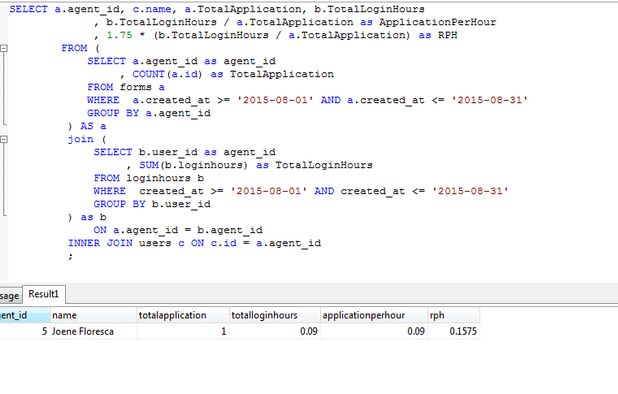Click 'SELECT a.agent_id as agent_id' line
The image size is (618, 394).
click(x=181, y=61)
